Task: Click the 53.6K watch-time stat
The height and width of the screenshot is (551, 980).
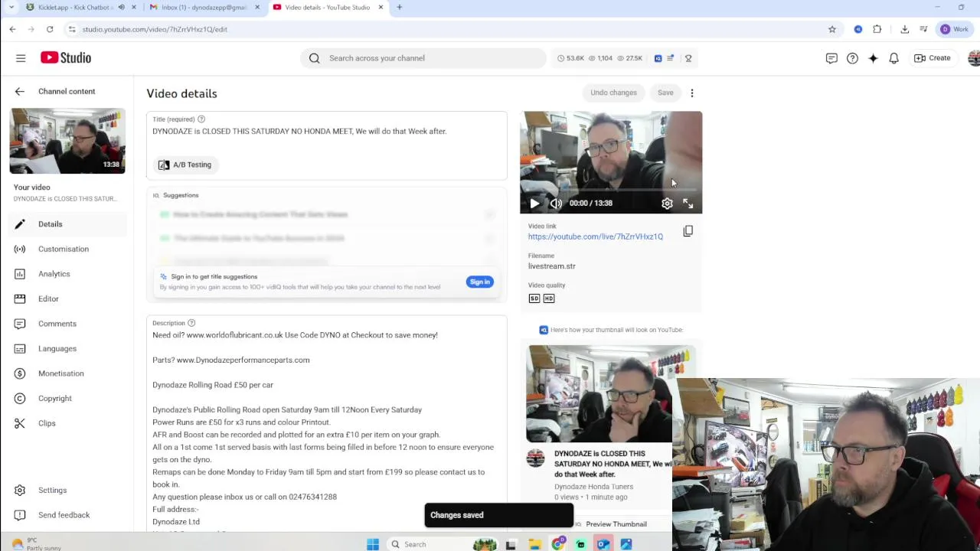Action: pos(570,58)
